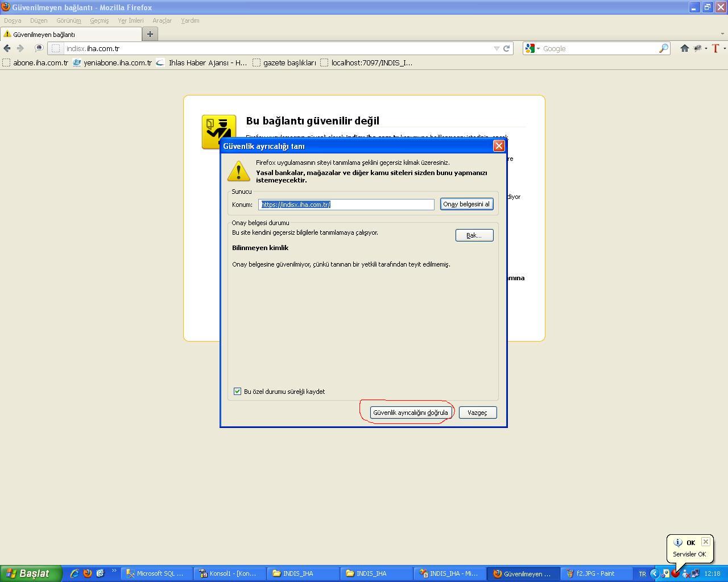Open a new tab with plus button
The image size is (728, 582).
click(x=150, y=34)
